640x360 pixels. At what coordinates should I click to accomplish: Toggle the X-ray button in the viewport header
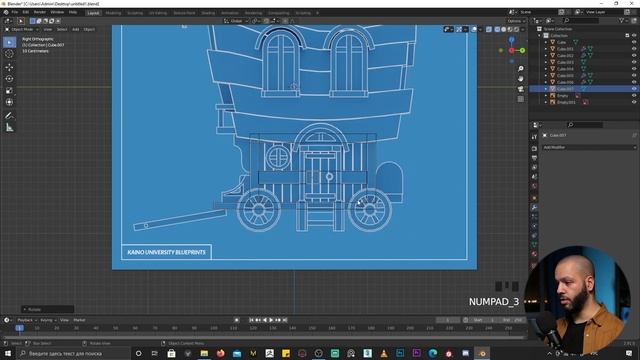(489, 29)
